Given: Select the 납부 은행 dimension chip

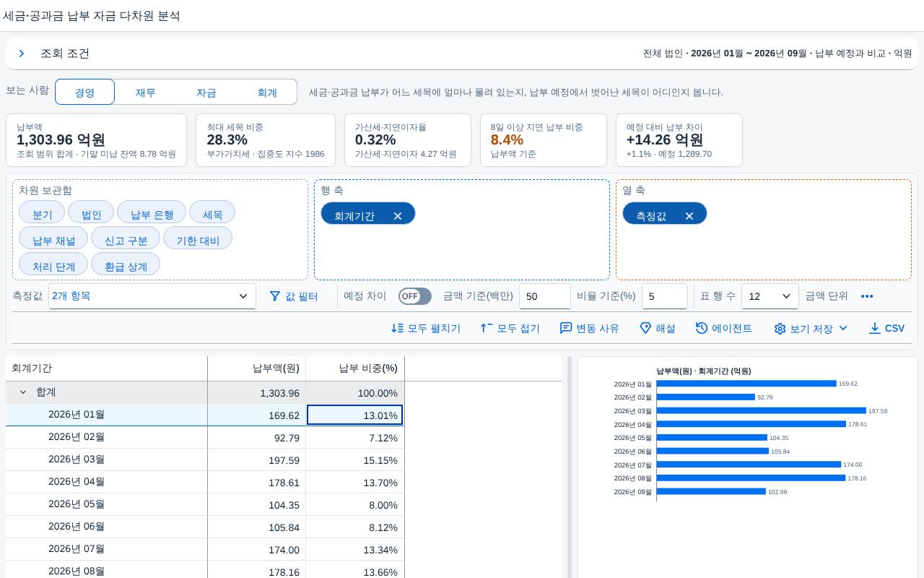Looking at the screenshot, I should 152,215.
